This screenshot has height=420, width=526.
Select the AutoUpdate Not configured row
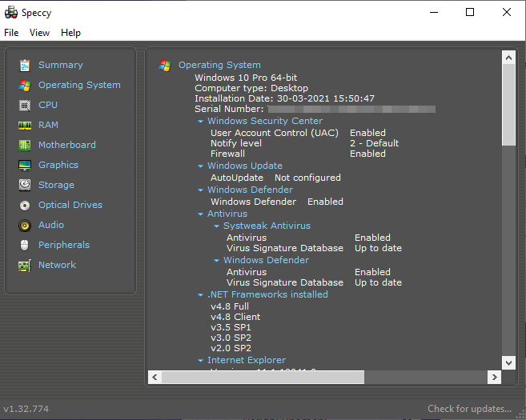(x=275, y=178)
